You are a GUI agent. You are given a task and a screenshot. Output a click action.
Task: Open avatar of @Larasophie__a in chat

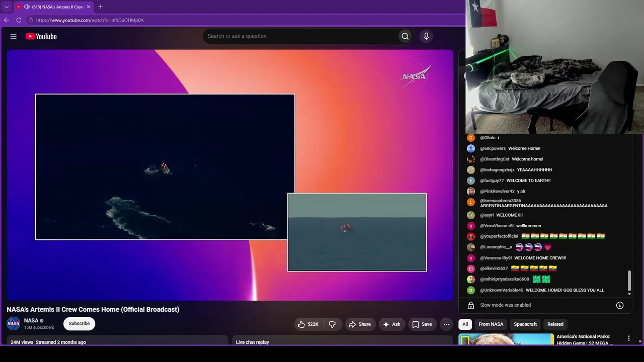(x=471, y=247)
